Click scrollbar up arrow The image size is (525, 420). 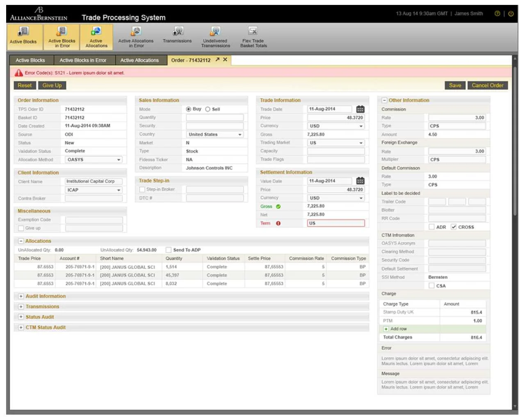click(x=515, y=59)
